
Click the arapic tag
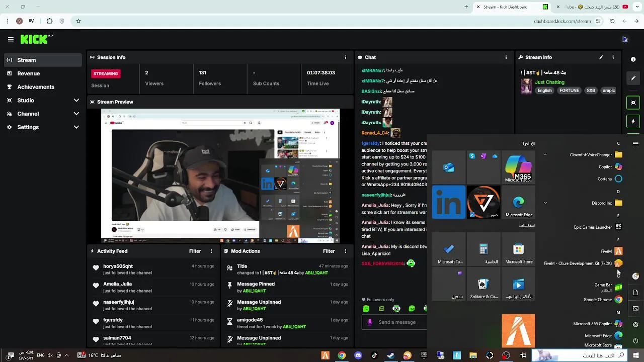point(609,90)
